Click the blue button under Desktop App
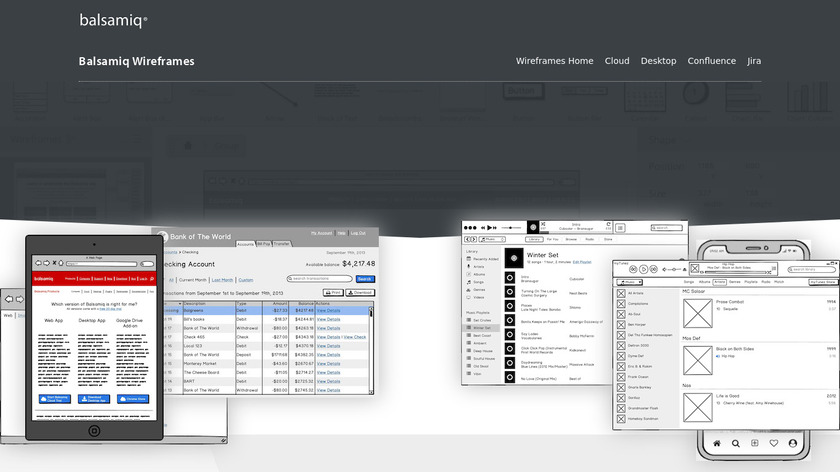840x472 pixels. pos(94,399)
